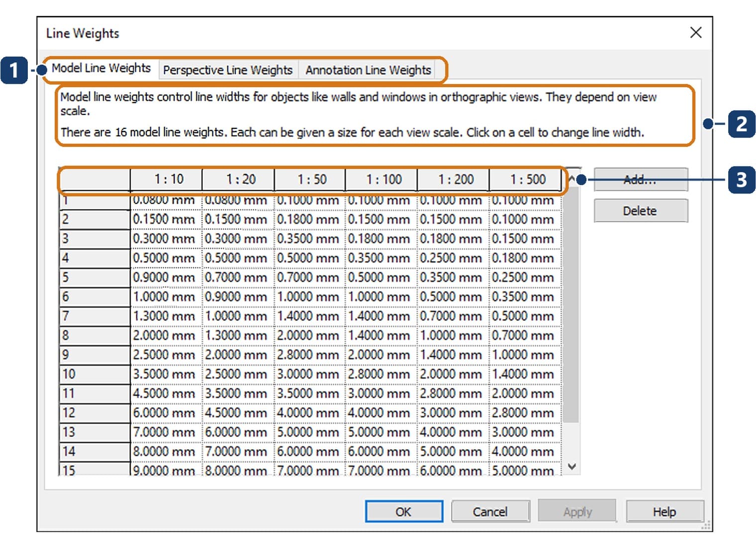The height and width of the screenshot is (548, 756).
Task: Open the Annotation Line Weights tab
Action: pos(368,70)
